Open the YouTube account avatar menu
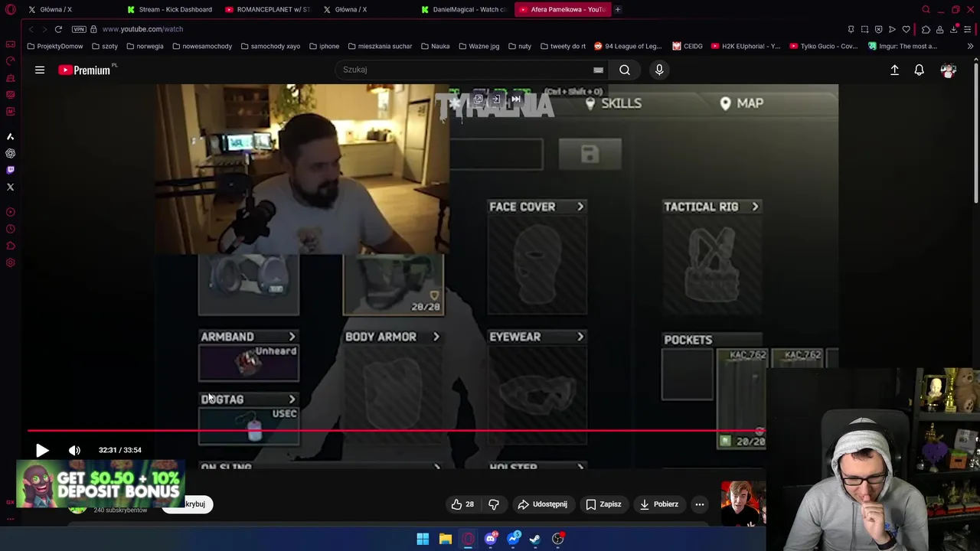 [949, 70]
